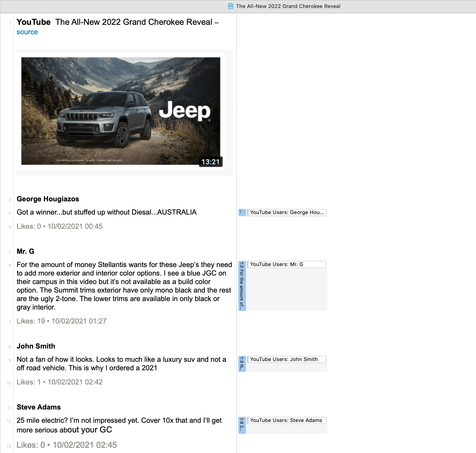
Task: Click the 13:21 duration badge on thumbnail
Action: tap(210, 162)
